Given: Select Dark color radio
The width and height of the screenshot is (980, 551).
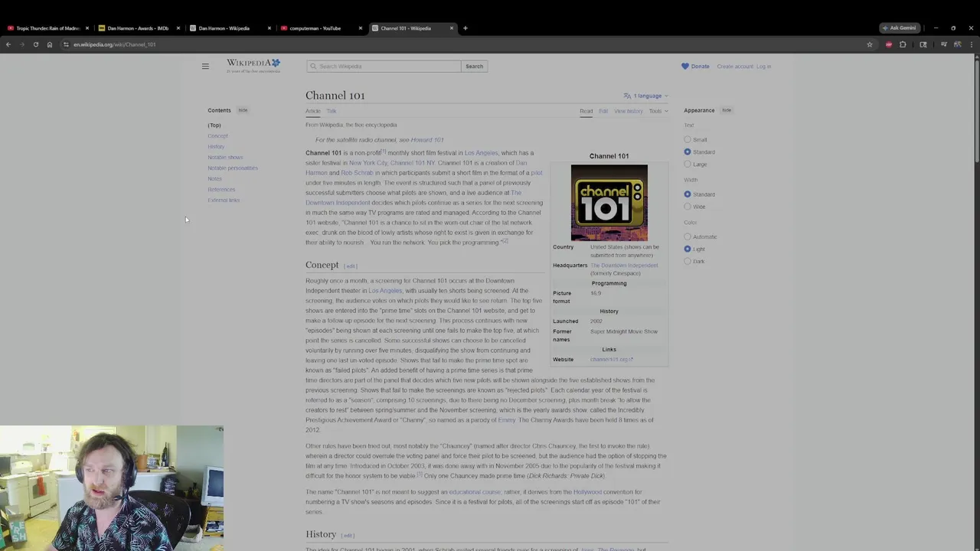Looking at the screenshot, I should point(688,261).
